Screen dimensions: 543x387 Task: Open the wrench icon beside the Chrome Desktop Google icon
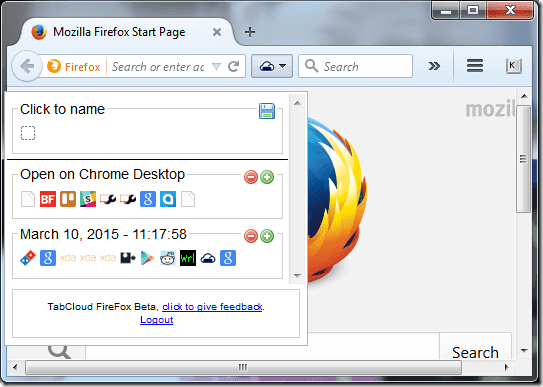coord(128,199)
